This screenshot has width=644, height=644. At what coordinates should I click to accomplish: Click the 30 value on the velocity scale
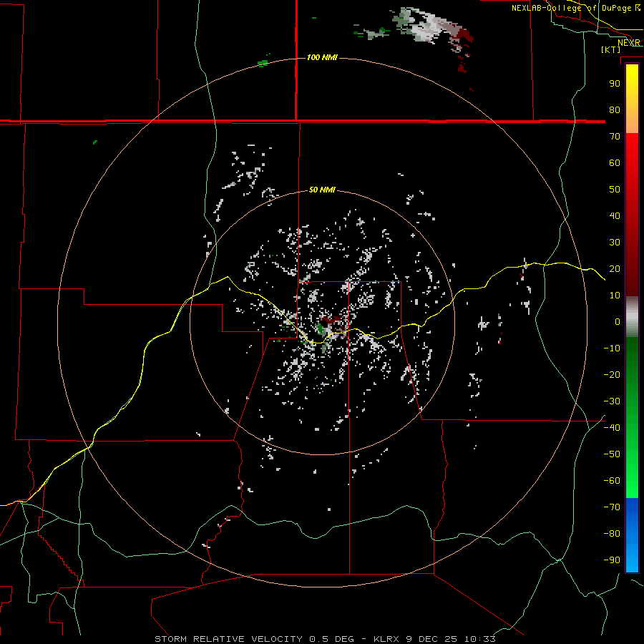615,243
